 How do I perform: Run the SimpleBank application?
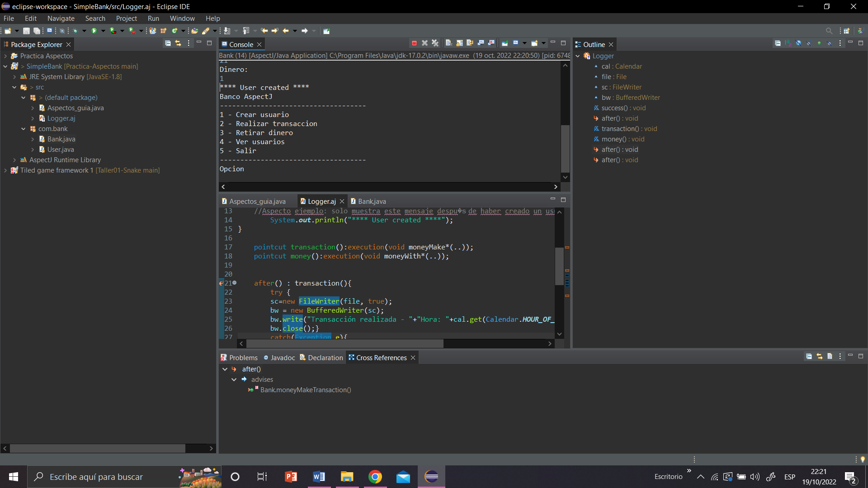tap(94, 31)
